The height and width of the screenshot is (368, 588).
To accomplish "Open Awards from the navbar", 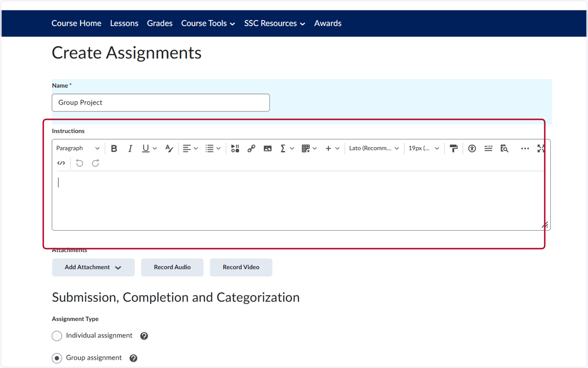I will tap(328, 23).
